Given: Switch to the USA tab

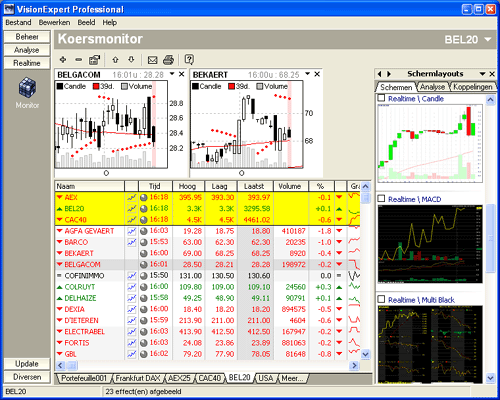Looking at the screenshot, I should point(266,378).
